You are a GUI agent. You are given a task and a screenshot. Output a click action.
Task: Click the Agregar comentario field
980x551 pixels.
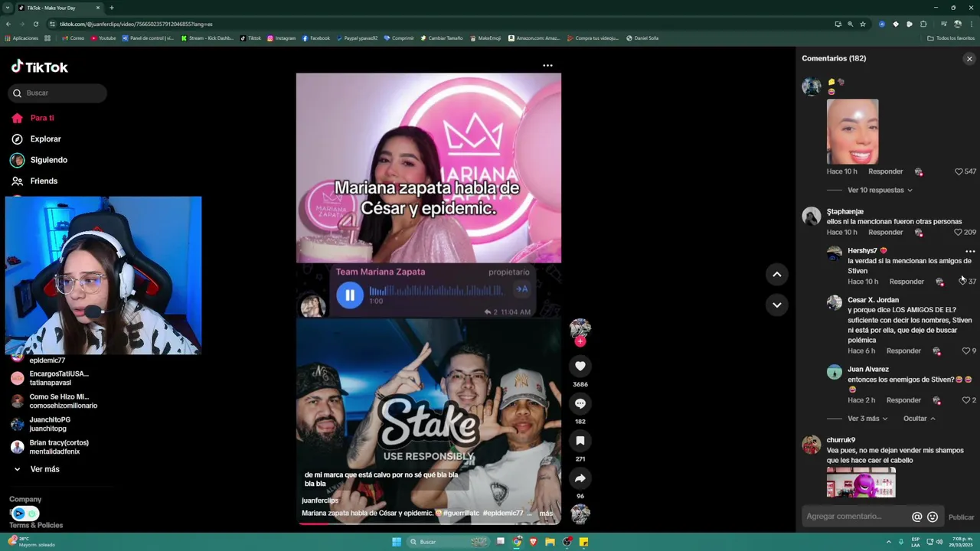coord(855,517)
